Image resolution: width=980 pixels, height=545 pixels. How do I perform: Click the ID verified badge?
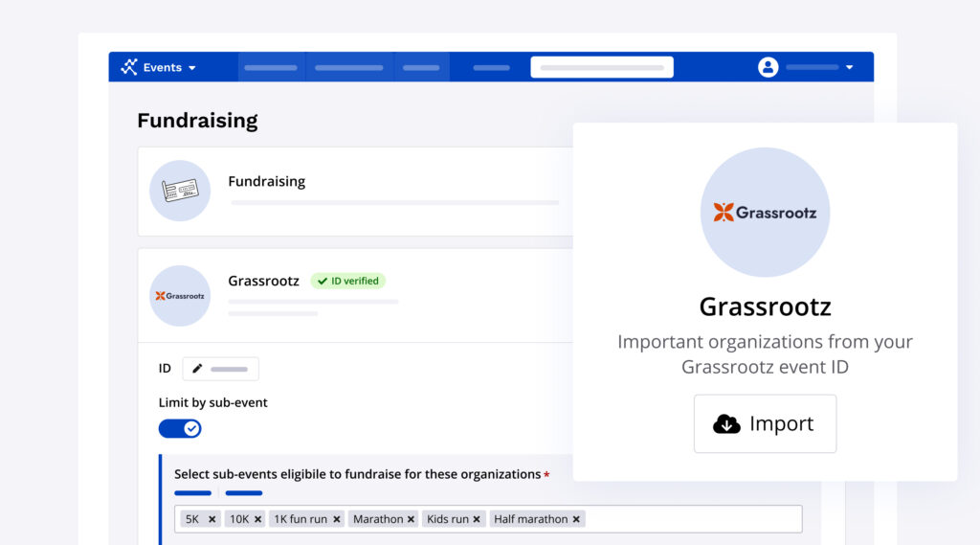(347, 281)
